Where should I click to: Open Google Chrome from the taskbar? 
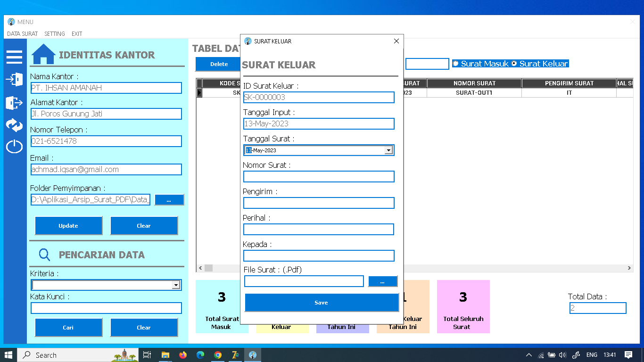[x=217, y=354]
